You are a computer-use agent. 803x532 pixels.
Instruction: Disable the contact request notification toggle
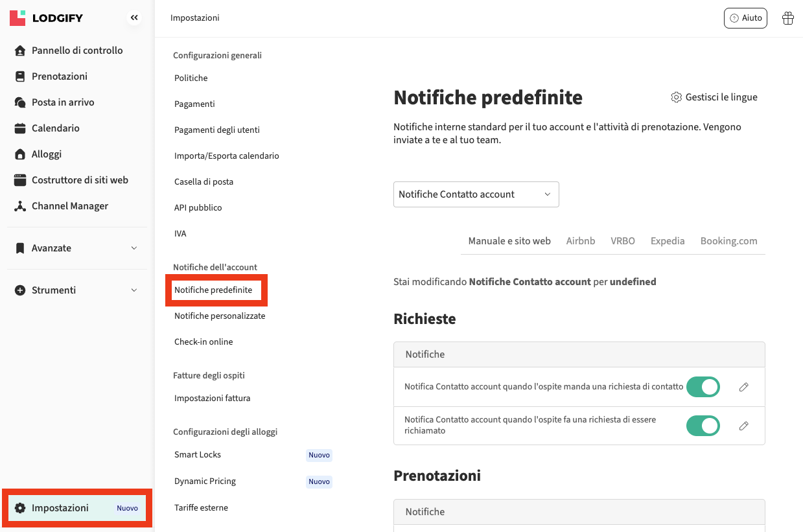pos(703,387)
